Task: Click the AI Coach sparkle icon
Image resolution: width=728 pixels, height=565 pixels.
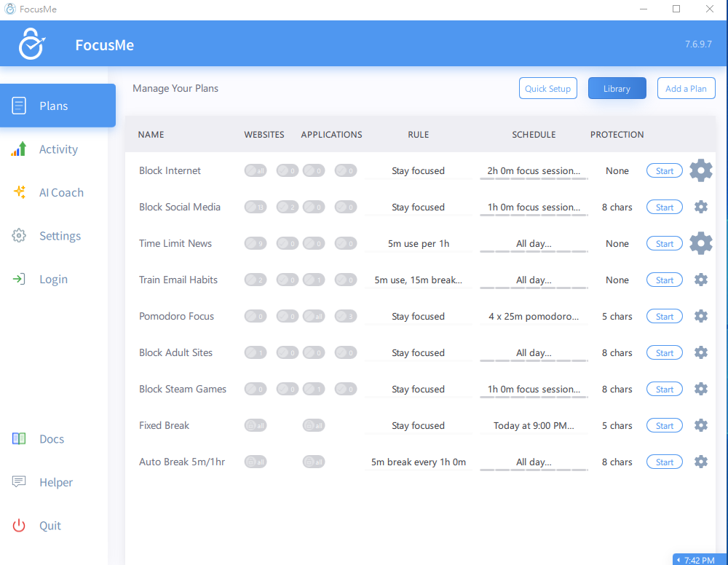Action: (20, 192)
